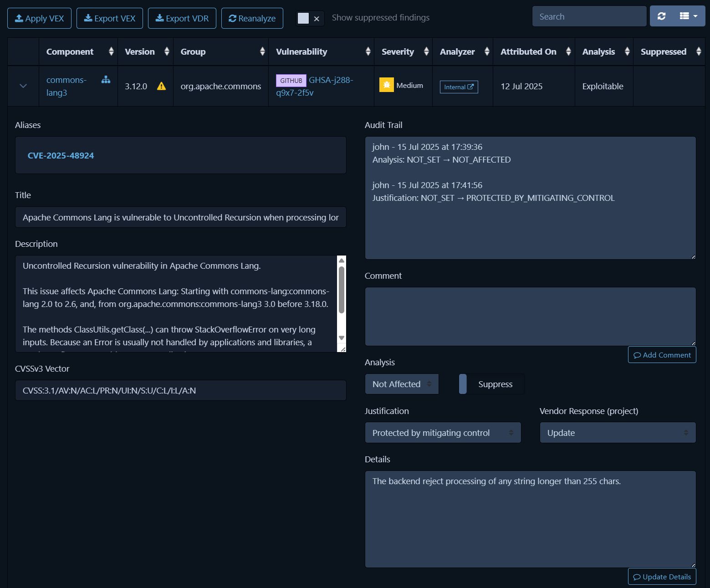Viewport: 710px width, 588px height.
Task: Click in the Comment text area
Action: tap(531, 317)
